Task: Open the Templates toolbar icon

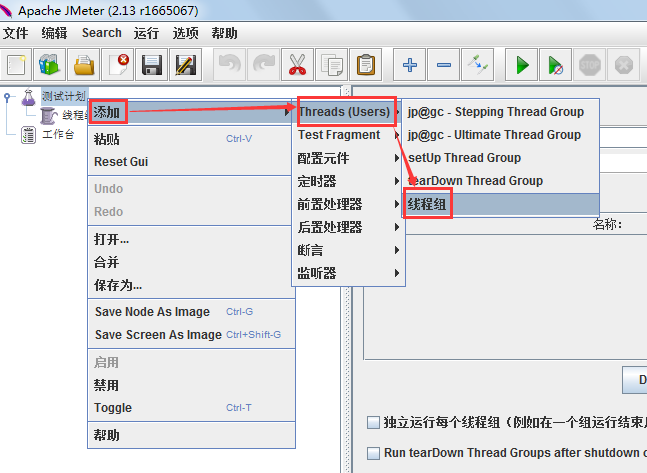Action: [x=50, y=65]
